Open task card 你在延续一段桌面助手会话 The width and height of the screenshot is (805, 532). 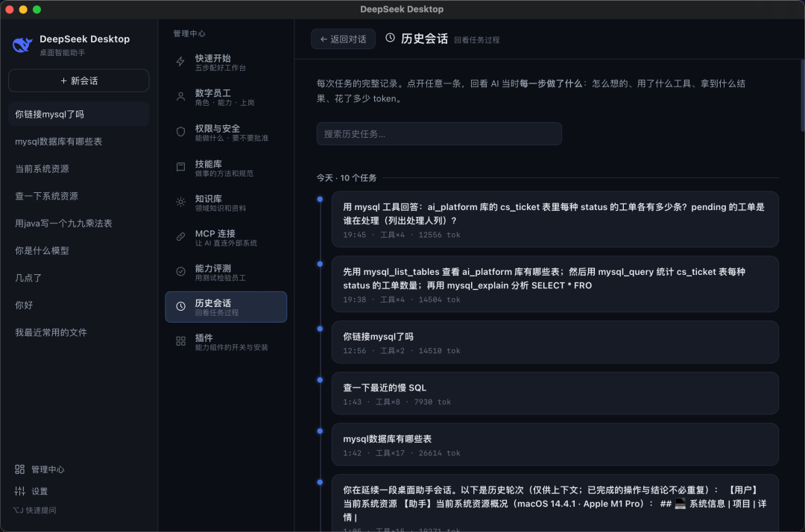555,503
